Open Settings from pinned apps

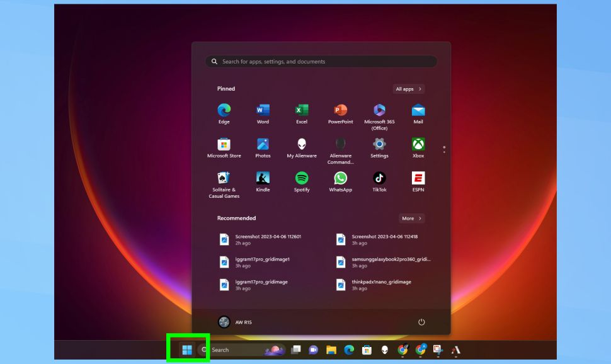[x=379, y=148]
